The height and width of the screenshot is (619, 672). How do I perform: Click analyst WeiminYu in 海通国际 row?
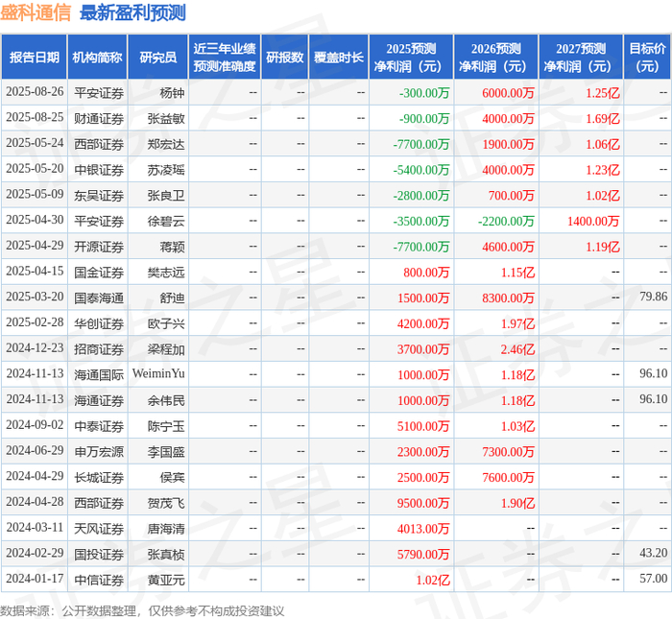click(158, 373)
